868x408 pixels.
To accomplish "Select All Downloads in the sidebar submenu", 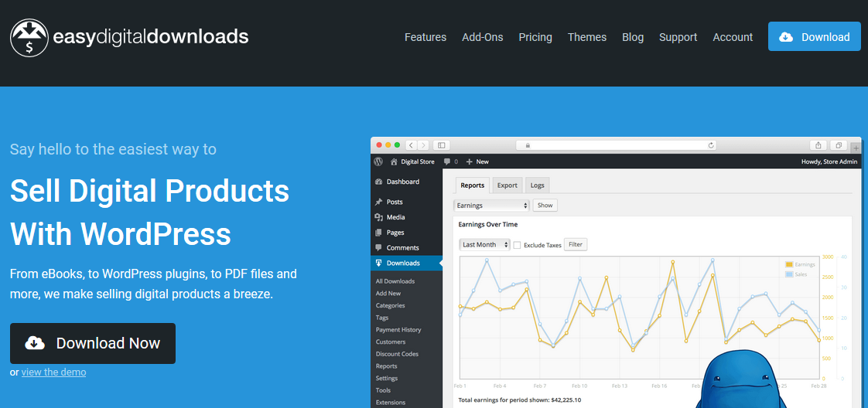I will pyautogui.click(x=395, y=280).
